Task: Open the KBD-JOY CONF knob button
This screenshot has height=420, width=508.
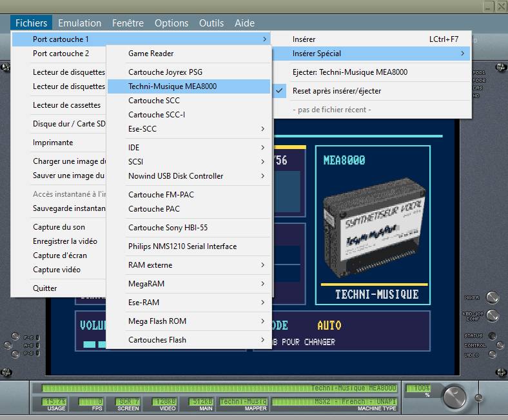Action: pyautogui.click(x=493, y=315)
